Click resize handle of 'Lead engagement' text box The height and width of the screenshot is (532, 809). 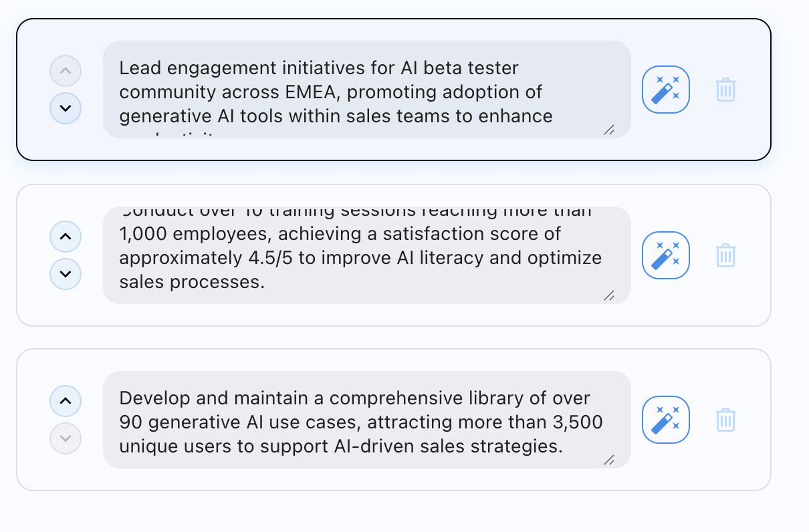[609, 131]
